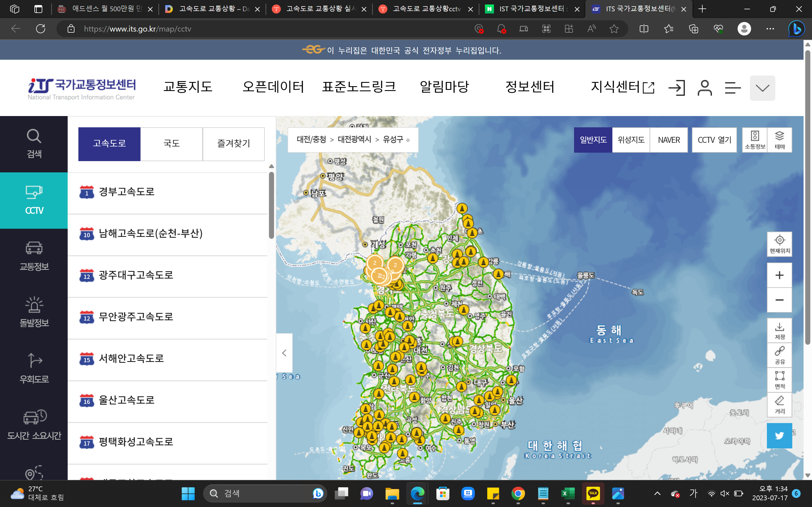Select 경부고속도로 from the highway list
The image size is (812, 507).
tap(127, 192)
